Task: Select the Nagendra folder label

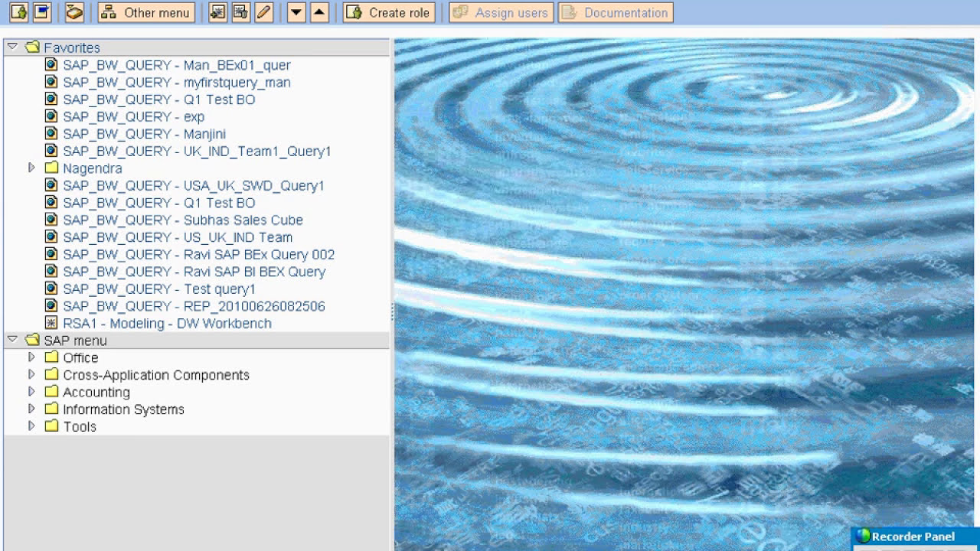Action: pos(93,168)
